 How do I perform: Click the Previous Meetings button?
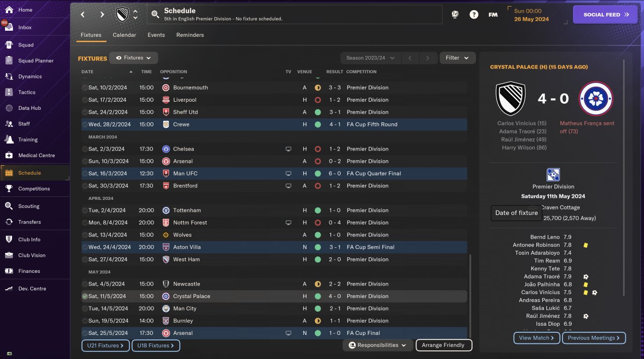tap(594, 338)
